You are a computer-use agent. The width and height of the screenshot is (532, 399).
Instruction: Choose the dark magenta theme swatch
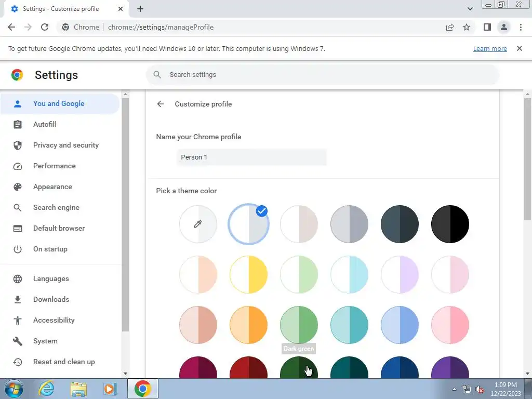[198, 368]
